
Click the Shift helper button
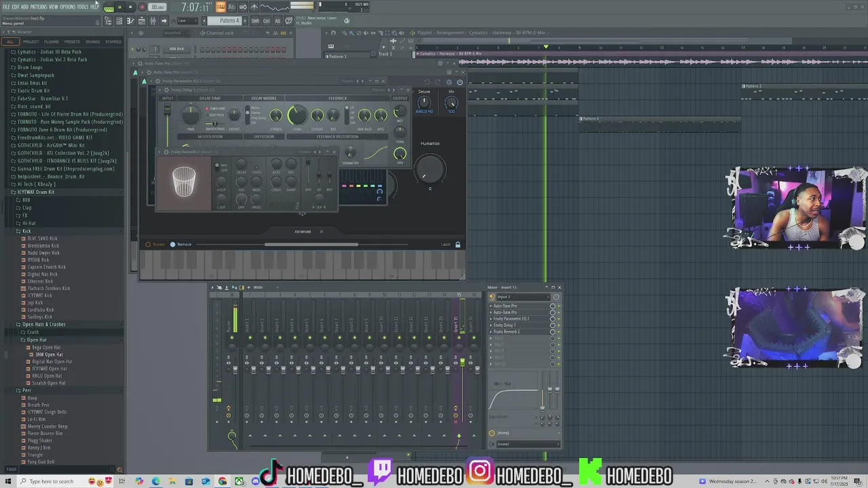click(x=255, y=21)
